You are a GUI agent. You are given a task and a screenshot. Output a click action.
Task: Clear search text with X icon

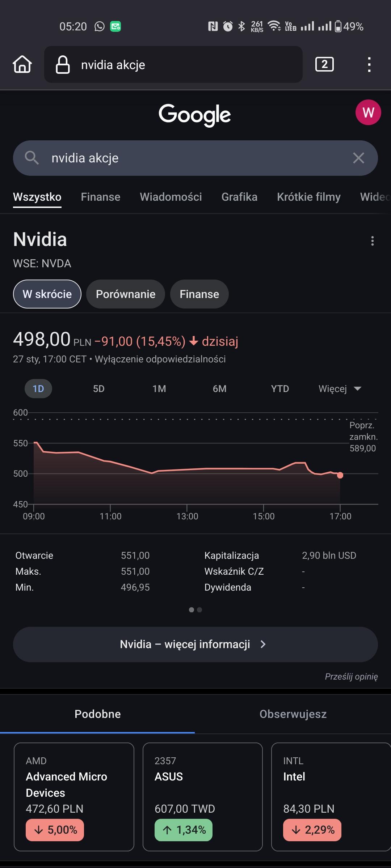tap(358, 158)
